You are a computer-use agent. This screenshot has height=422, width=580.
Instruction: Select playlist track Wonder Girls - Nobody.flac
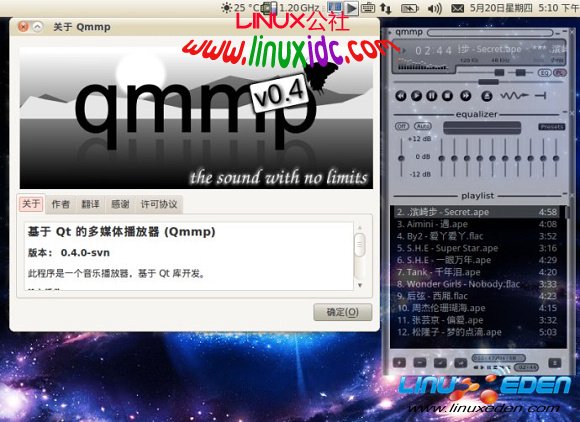tap(477, 284)
